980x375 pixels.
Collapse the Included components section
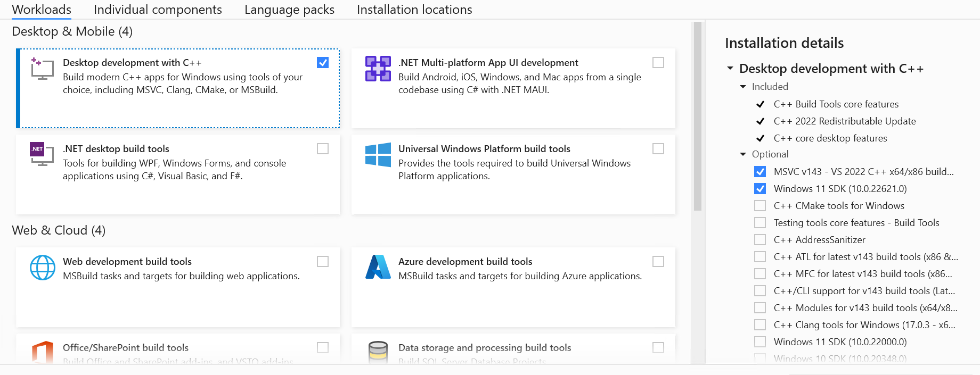[x=743, y=87]
